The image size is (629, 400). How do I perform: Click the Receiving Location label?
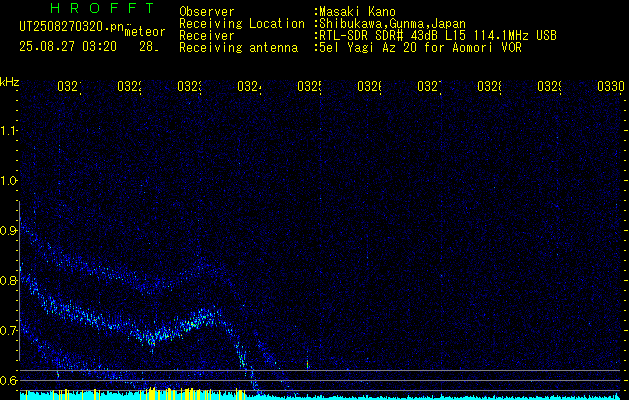242,24
